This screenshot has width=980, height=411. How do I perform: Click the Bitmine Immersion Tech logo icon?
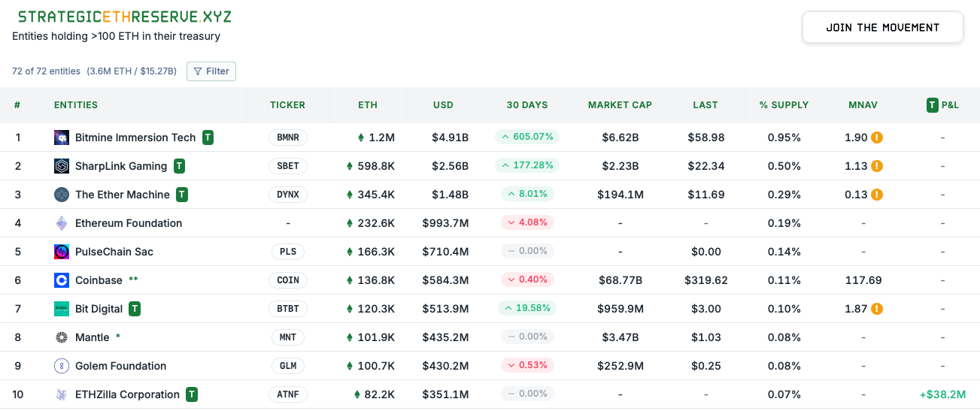pyautogui.click(x=62, y=138)
